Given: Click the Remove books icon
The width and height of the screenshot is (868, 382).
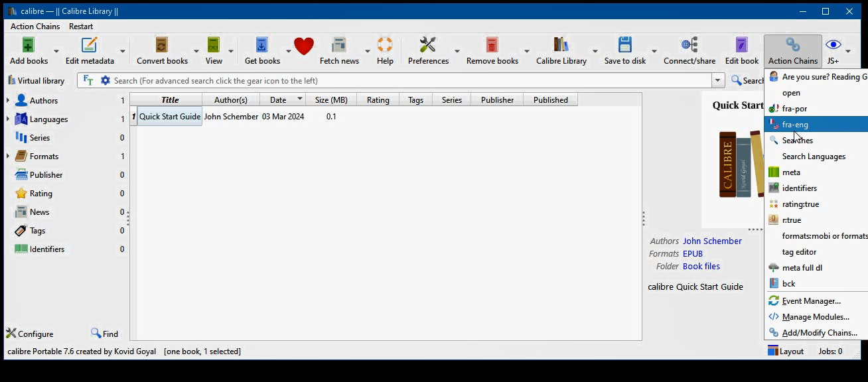Looking at the screenshot, I should (x=492, y=45).
